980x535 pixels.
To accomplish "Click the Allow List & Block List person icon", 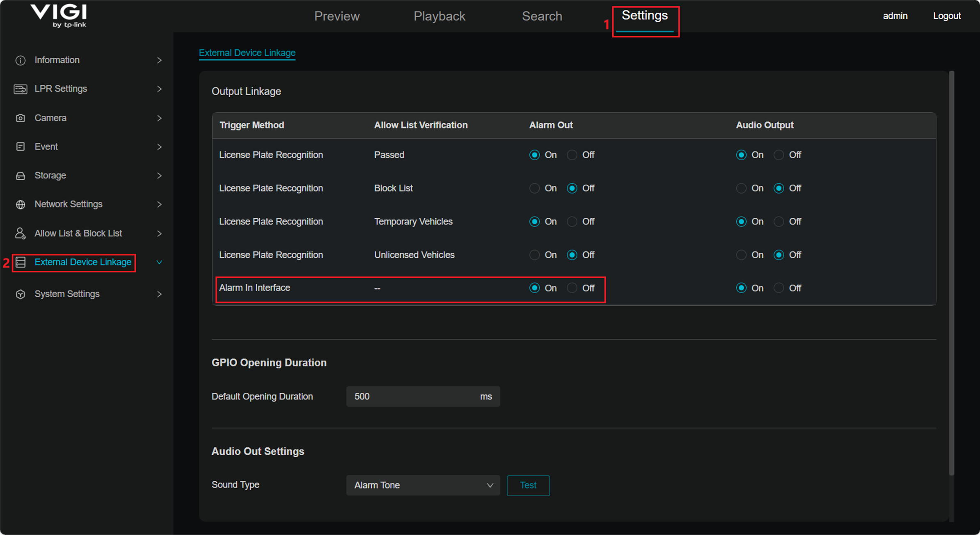I will point(20,233).
